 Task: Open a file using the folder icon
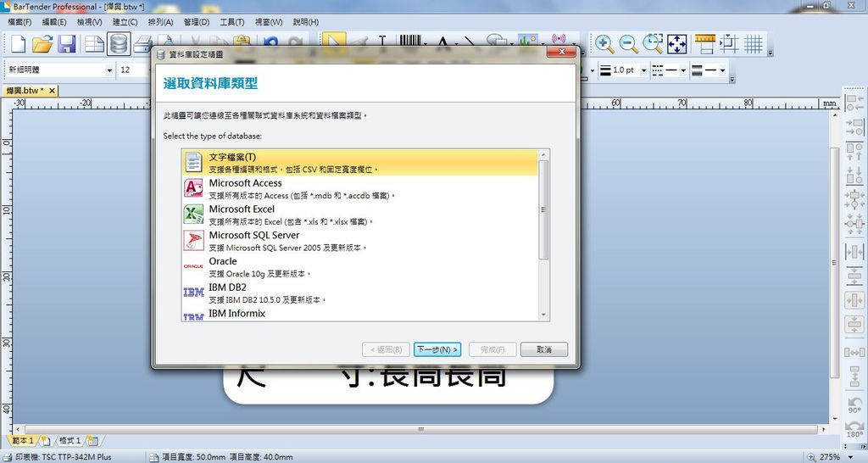coord(42,44)
